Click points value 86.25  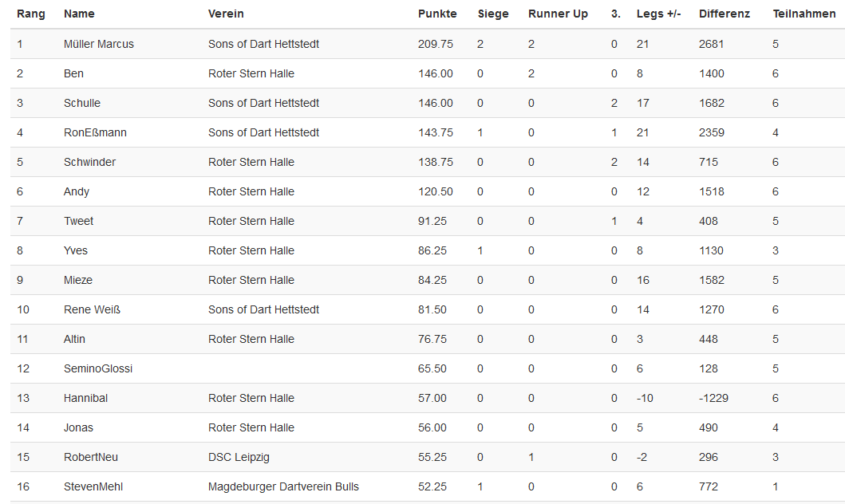click(432, 251)
